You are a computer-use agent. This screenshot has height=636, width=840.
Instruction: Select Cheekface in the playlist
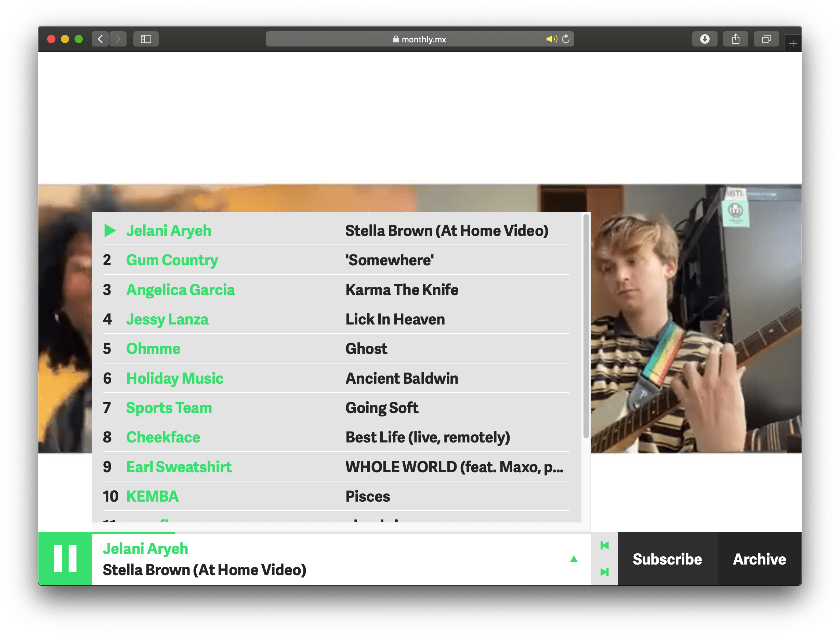(163, 437)
